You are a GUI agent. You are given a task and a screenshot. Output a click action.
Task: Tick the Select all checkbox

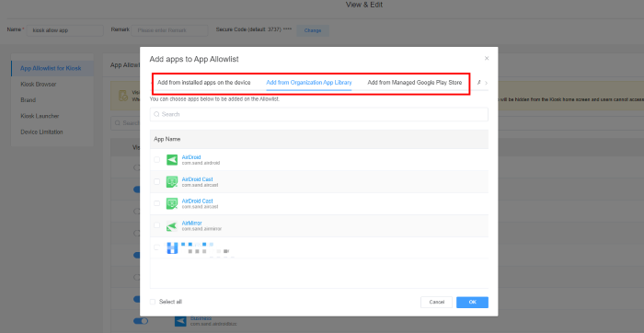(153, 302)
